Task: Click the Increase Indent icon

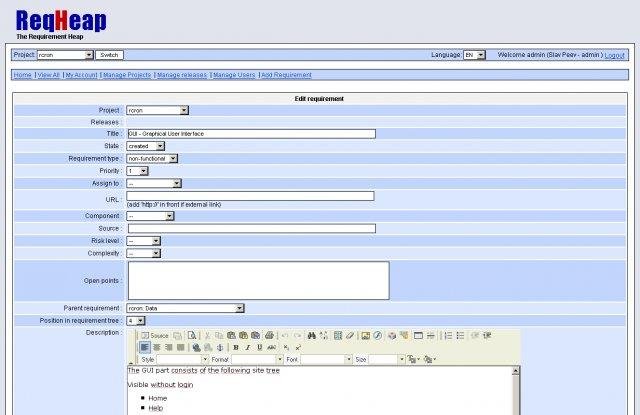Action: click(487, 335)
